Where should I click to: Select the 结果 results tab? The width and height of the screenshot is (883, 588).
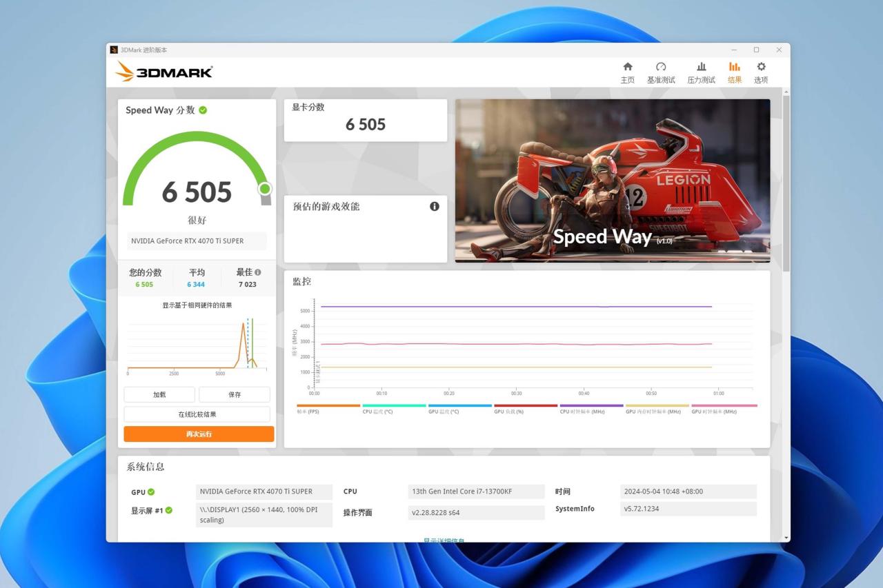734,72
